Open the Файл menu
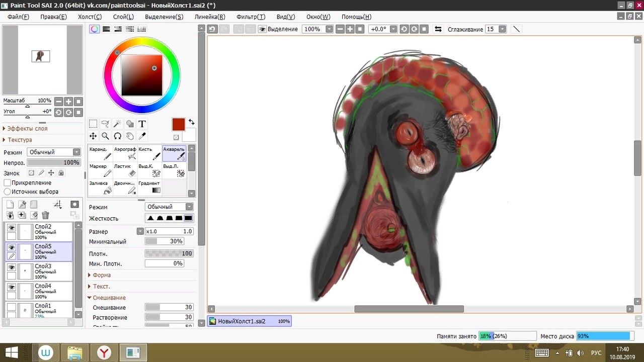The width and height of the screenshot is (644, 362). click(19, 17)
